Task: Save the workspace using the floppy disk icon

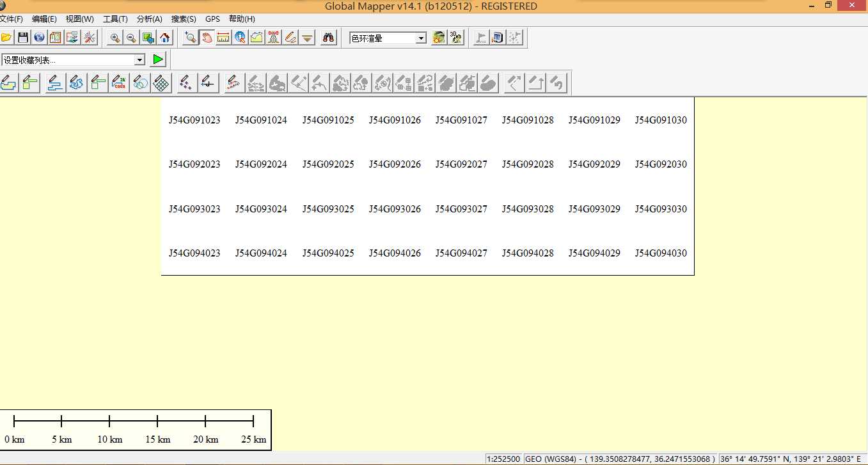Action: pyautogui.click(x=23, y=38)
